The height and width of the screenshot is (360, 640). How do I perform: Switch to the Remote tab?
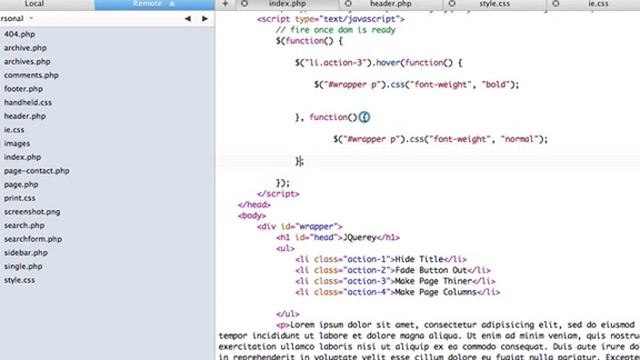[154, 4]
